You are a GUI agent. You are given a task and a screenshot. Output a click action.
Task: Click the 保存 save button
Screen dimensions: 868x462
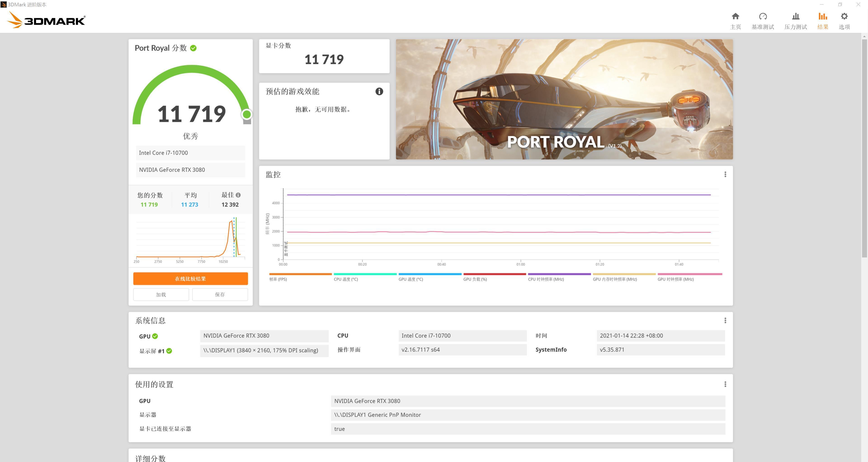click(x=220, y=294)
